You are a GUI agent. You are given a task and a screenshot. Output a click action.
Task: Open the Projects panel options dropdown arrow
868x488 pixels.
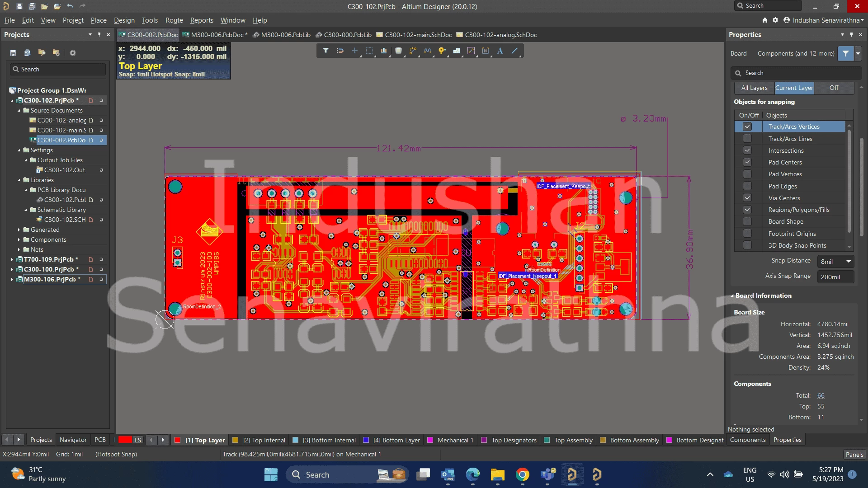(90, 35)
